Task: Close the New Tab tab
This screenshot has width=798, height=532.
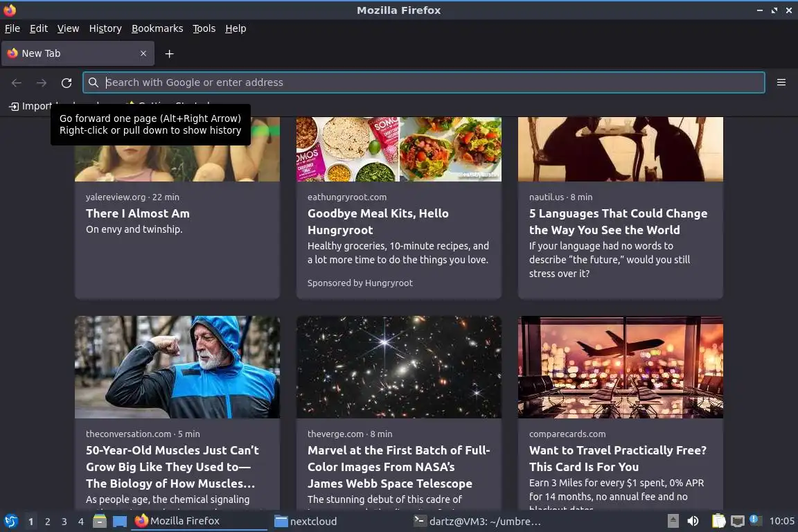Action: pos(143,53)
